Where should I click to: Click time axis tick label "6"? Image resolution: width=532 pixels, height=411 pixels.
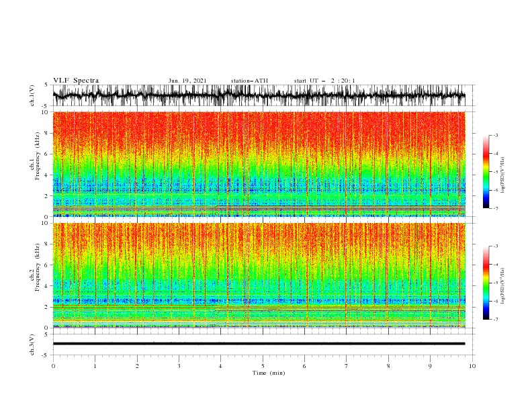point(304,366)
